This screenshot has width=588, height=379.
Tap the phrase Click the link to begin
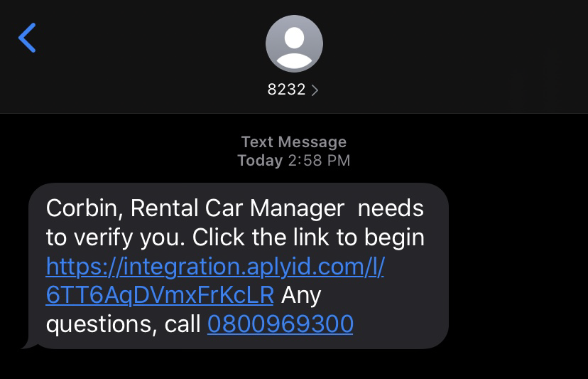tap(308, 237)
